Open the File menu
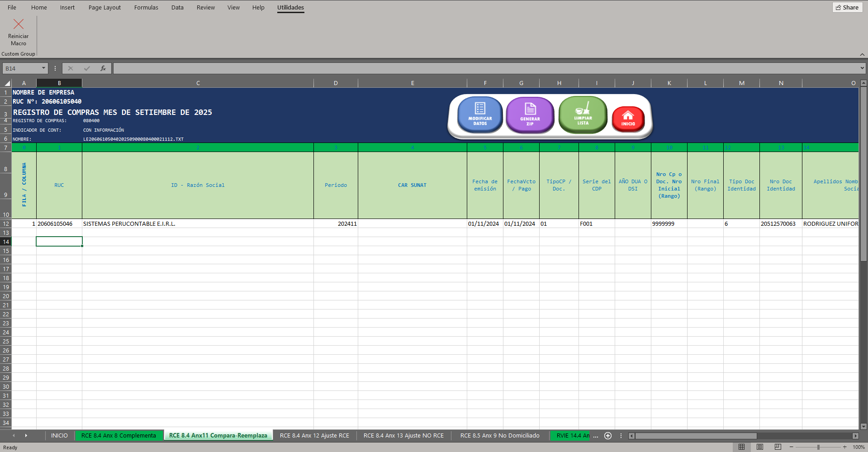 point(12,7)
